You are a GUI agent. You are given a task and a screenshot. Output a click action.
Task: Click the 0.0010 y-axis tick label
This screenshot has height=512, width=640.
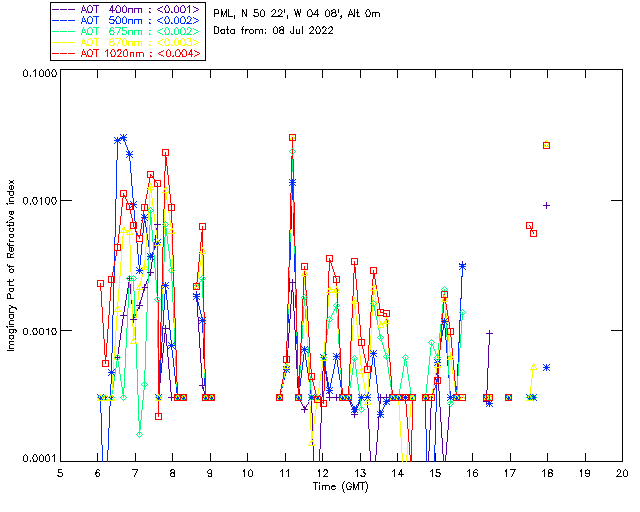[37, 331]
